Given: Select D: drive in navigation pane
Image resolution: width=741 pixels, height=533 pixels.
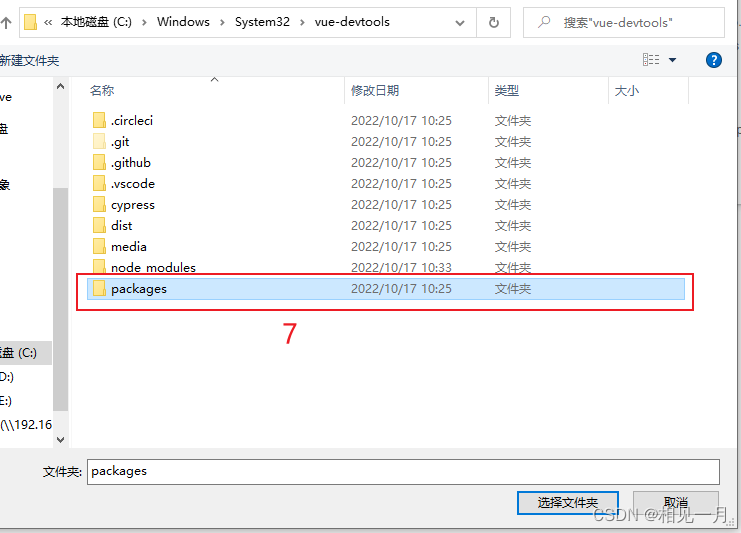Looking at the screenshot, I should click(x=7, y=377).
